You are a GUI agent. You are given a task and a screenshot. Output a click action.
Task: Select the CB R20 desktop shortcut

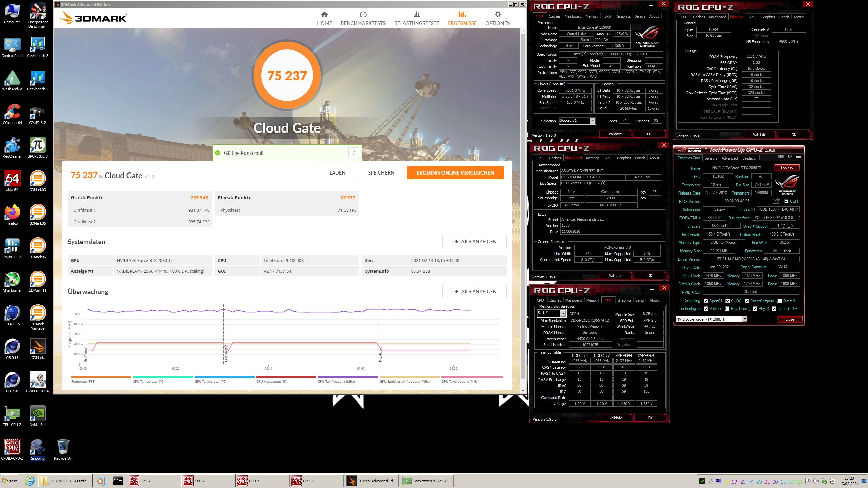point(12,383)
